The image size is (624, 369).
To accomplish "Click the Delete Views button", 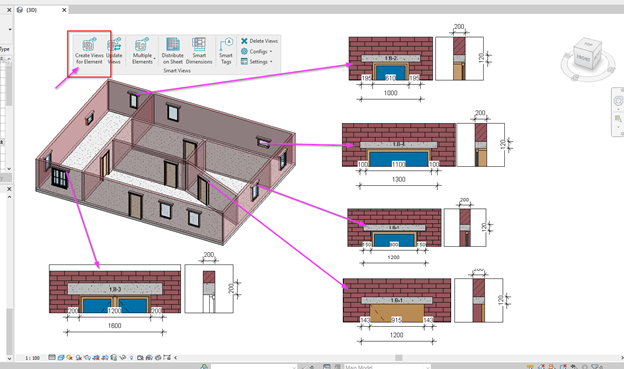I will tap(259, 41).
